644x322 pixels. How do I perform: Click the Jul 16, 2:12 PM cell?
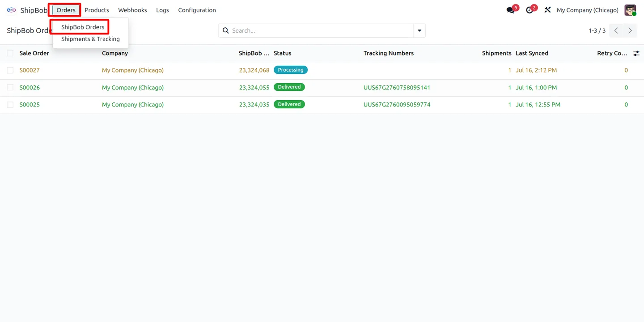tap(536, 70)
